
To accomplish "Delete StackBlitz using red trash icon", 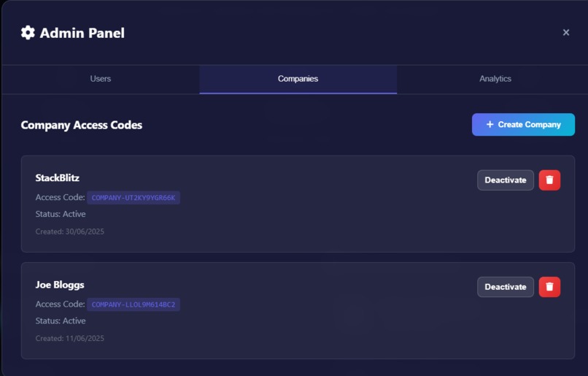I will (x=549, y=180).
